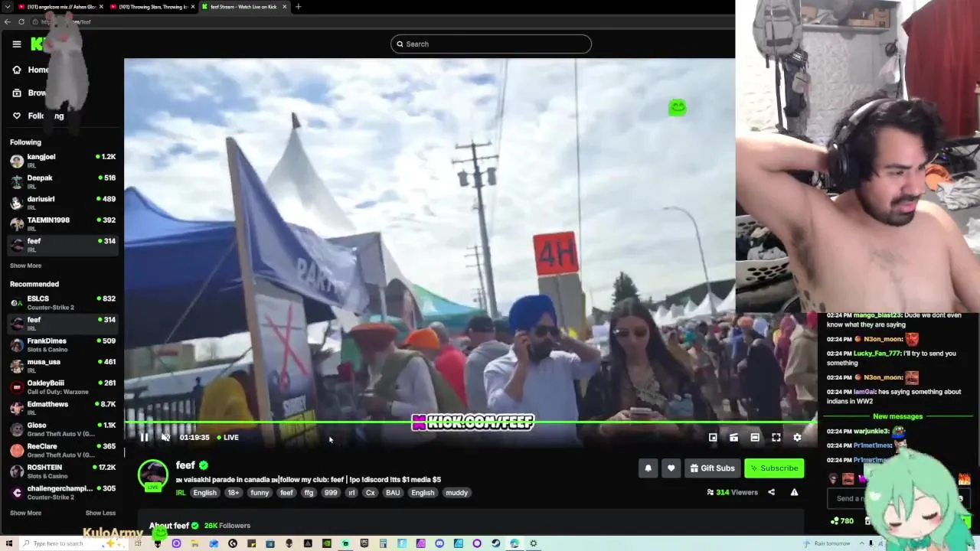The height and width of the screenshot is (551, 980).
Task: Open FrankDimes recommended channel
Action: [x=62, y=344]
